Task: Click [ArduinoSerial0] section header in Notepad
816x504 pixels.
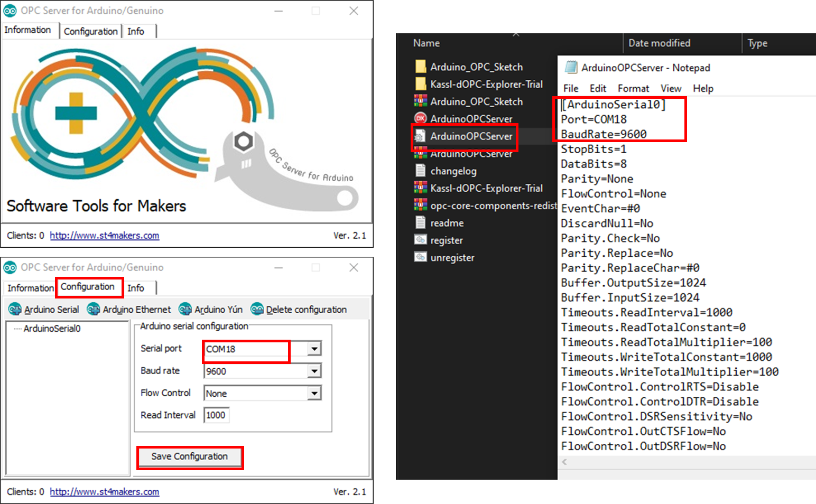Action: coord(614,105)
